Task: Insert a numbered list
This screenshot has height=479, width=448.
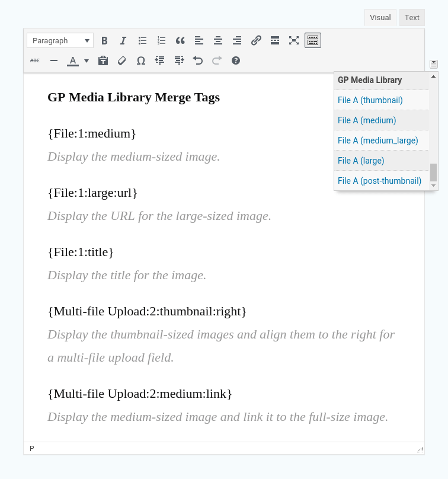Action: pyautogui.click(x=161, y=40)
